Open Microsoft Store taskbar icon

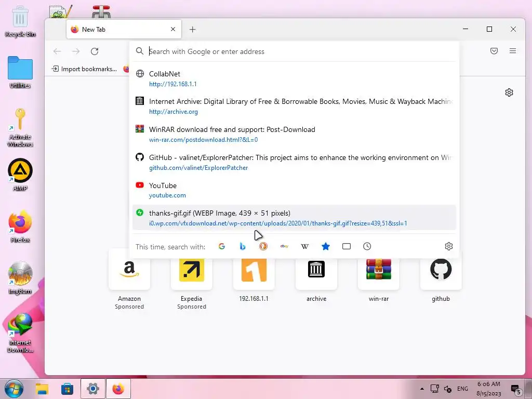(67, 389)
